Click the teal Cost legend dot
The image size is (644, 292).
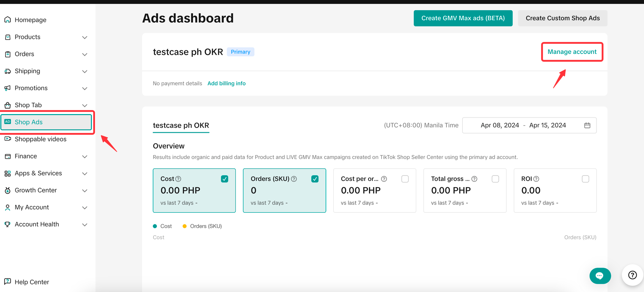155,226
